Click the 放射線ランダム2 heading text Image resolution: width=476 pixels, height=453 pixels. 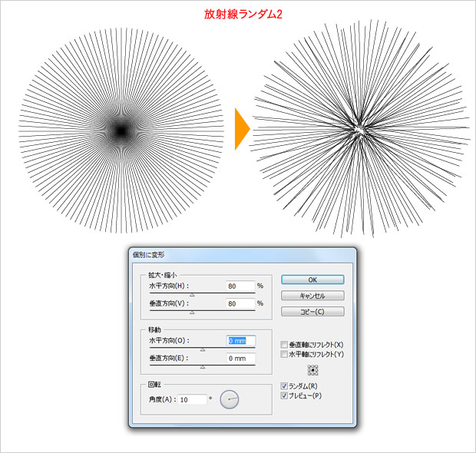(x=243, y=15)
